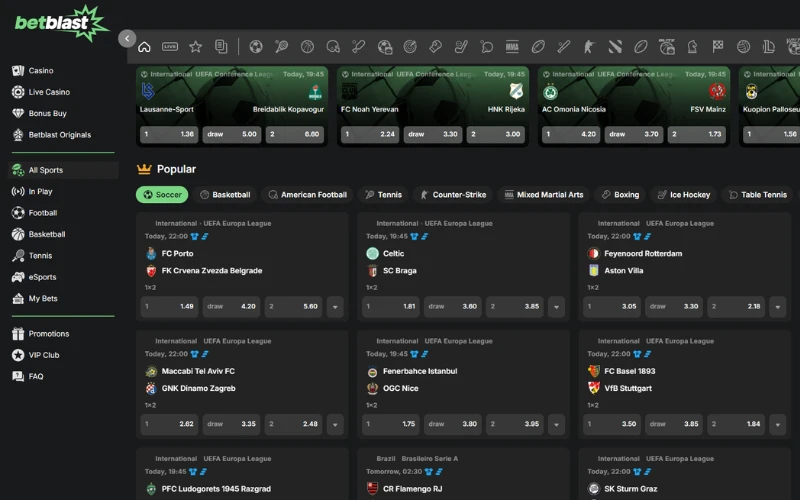Click the betblast logo
The image size is (800, 500).
pos(61,22)
